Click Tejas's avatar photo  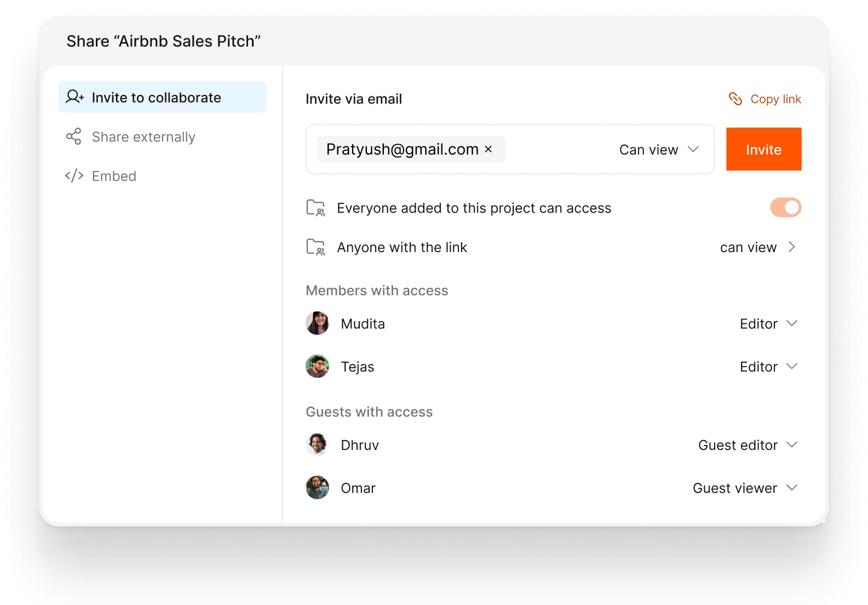pyautogui.click(x=317, y=366)
